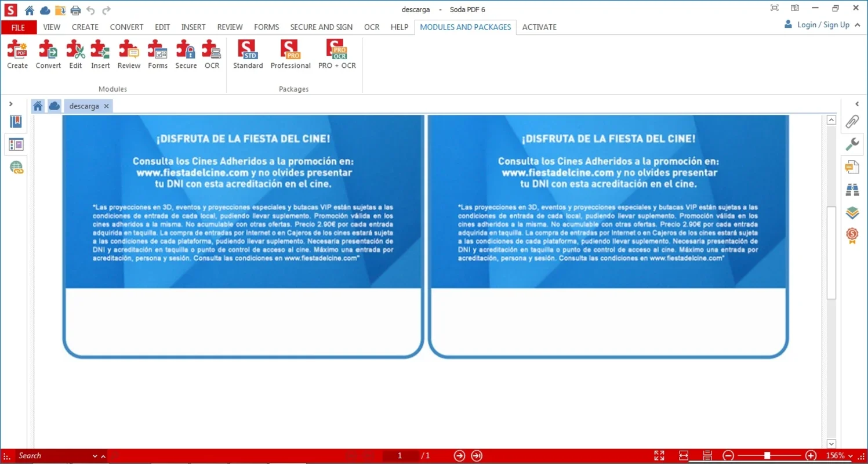The width and height of the screenshot is (868, 464).
Task: Switch to the CREATE ribbon tab
Action: click(x=85, y=27)
